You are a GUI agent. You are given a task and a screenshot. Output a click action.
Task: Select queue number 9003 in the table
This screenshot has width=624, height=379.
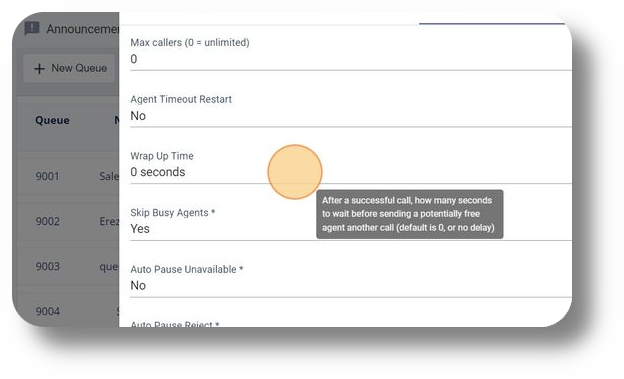[x=47, y=266]
